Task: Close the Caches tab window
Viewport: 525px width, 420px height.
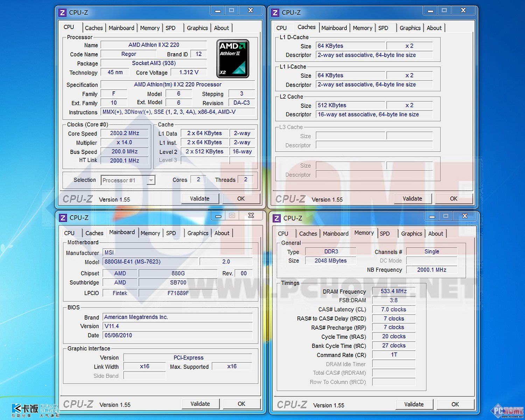Action: [x=463, y=11]
